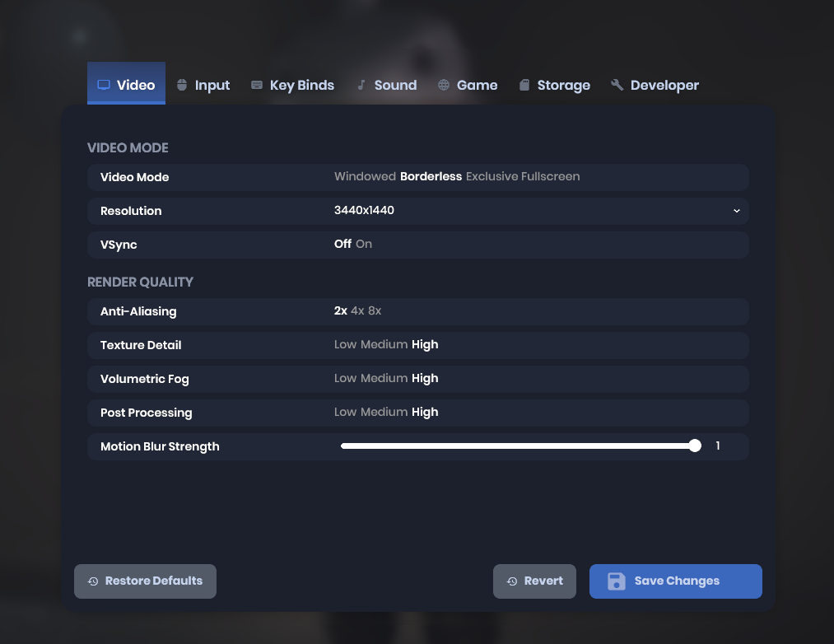Set Texture Detail to Medium
This screenshot has width=834, height=644.
click(x=384, y=345)
